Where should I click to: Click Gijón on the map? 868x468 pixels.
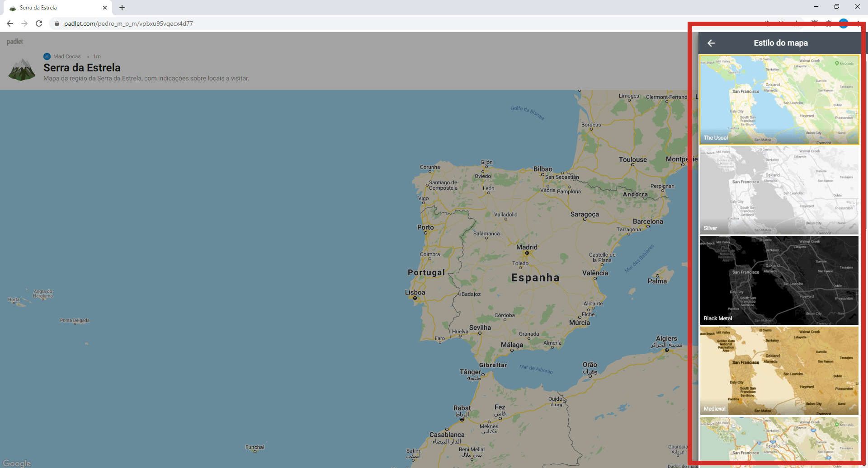(x=487, y=162)
